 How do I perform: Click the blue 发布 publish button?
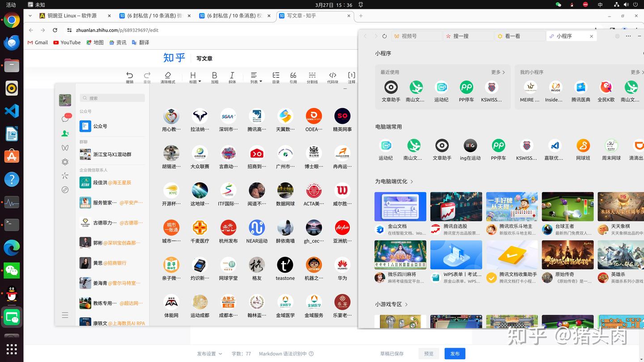click(x=454, y=353)
